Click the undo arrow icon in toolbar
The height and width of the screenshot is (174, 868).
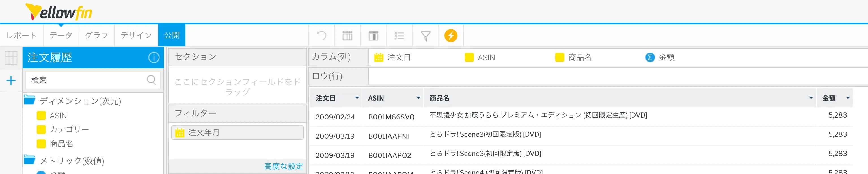click(321, 35)
